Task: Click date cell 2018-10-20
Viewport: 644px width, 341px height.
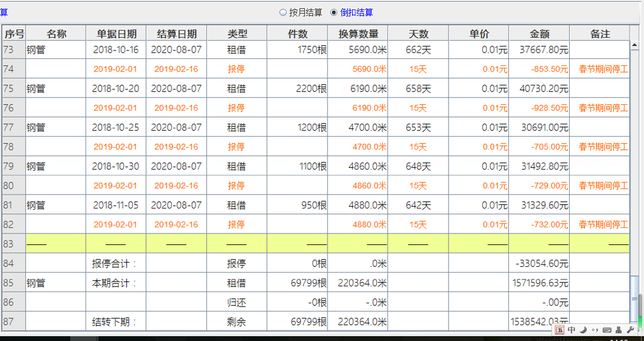Action: [x=116, y=88]
